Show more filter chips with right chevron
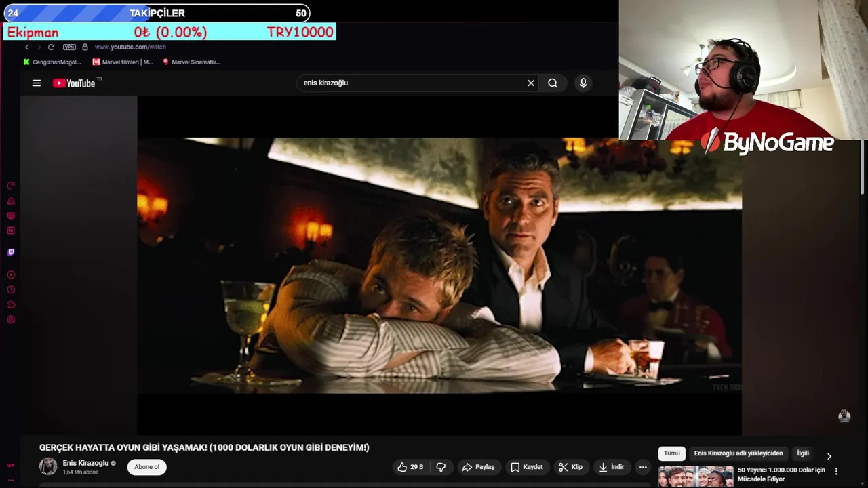 point(829,456)
